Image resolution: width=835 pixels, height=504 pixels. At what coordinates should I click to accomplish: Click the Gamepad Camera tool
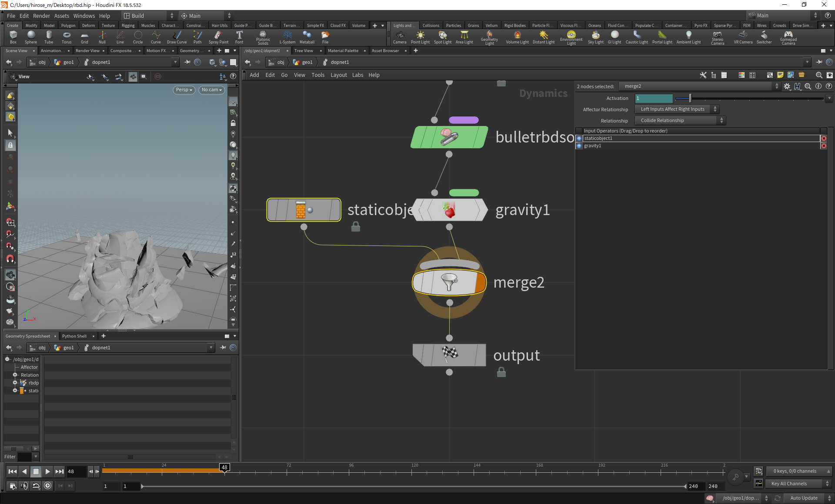788,38
